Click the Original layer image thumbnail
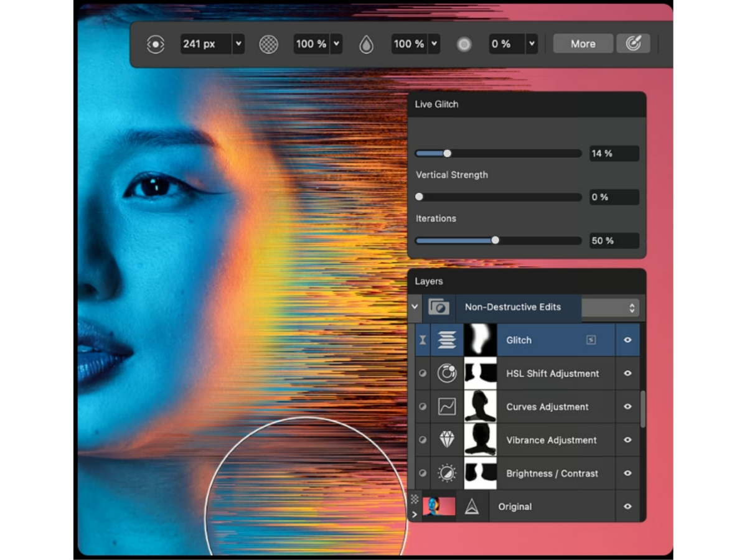Screen dimensions: 747x560 point(439,507)
